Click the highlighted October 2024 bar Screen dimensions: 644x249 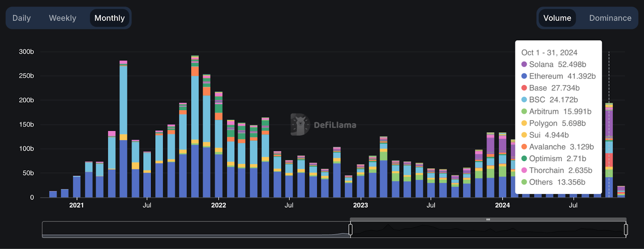click(x=609, y=150)
